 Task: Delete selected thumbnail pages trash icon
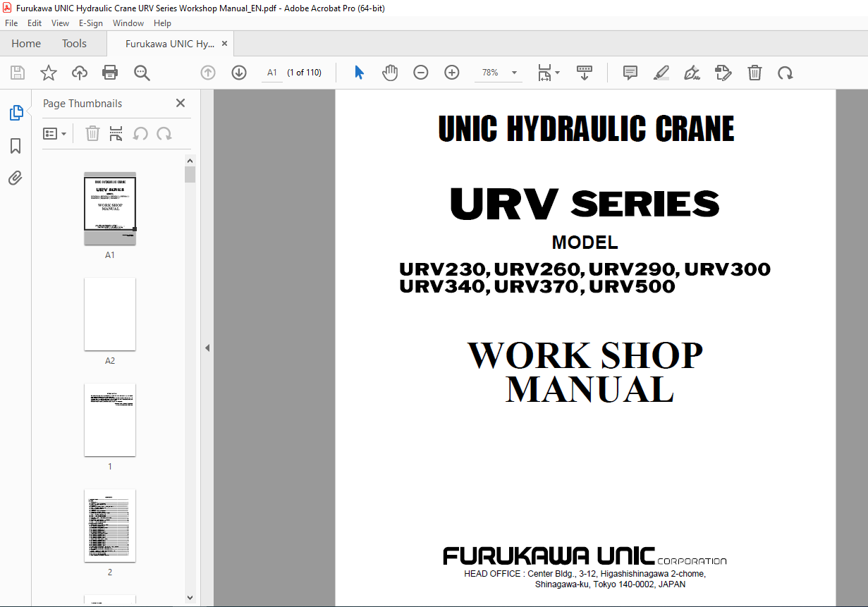tap(92, 133)
